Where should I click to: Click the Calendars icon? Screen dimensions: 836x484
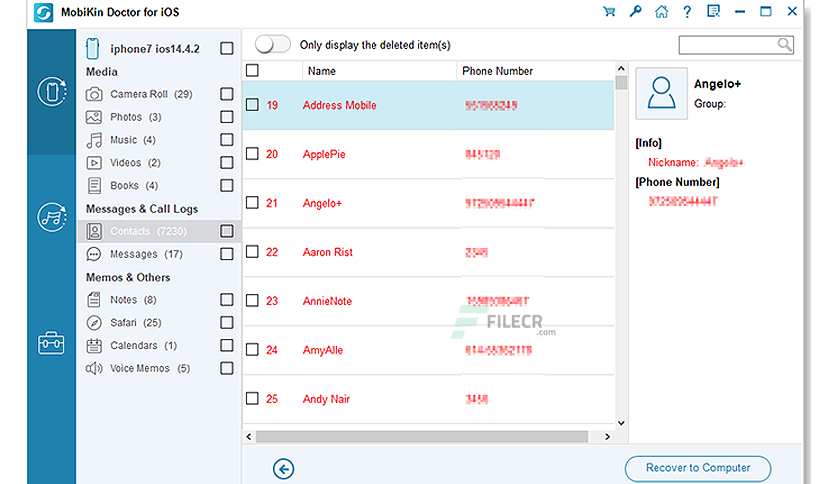coord(94,345)
